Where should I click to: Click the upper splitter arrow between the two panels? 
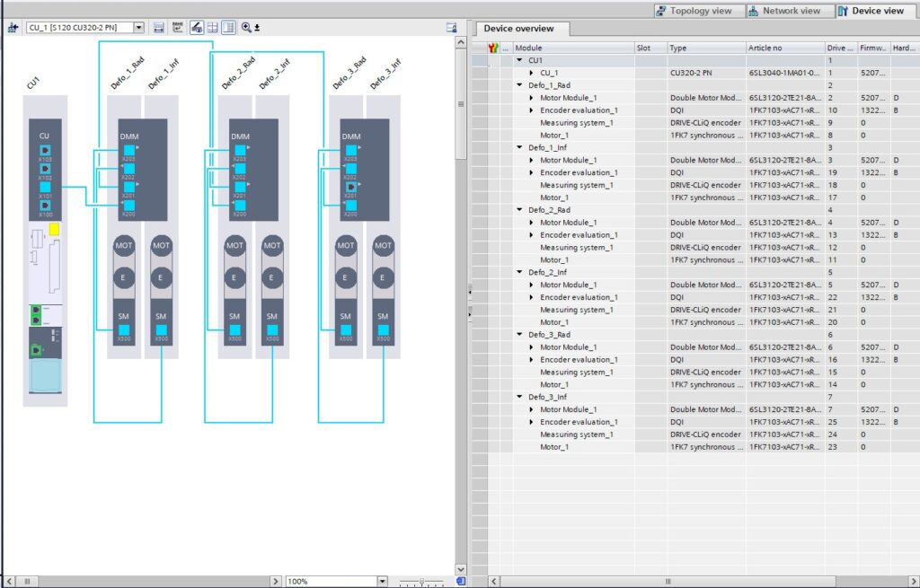pos(469,291)
